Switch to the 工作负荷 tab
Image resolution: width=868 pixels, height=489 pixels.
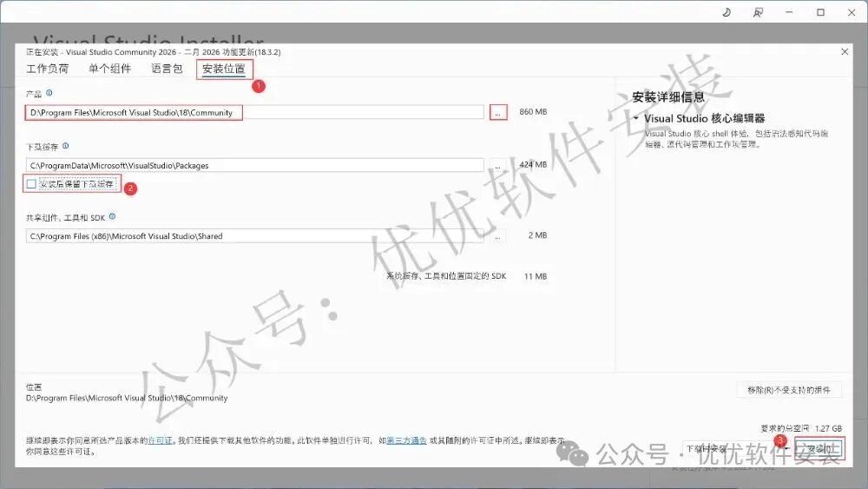click(x=48, y=69)
